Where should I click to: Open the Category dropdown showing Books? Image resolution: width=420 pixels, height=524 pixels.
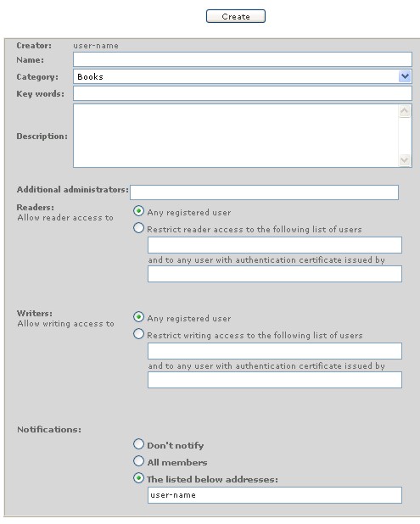coord(243,76)
